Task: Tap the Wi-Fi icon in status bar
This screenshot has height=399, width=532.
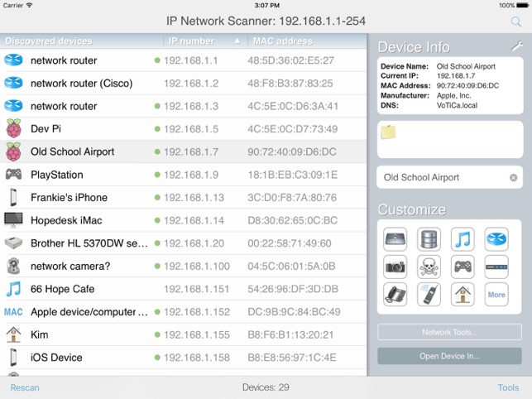Action: (30, 5)
